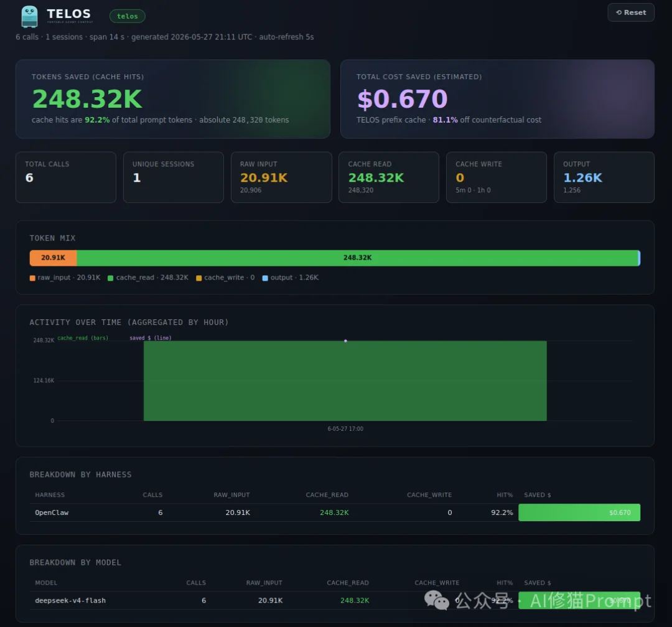Click 248.32K cache_read value in OpenClaw row
This screenshot has width=672, height=627.
334,512
